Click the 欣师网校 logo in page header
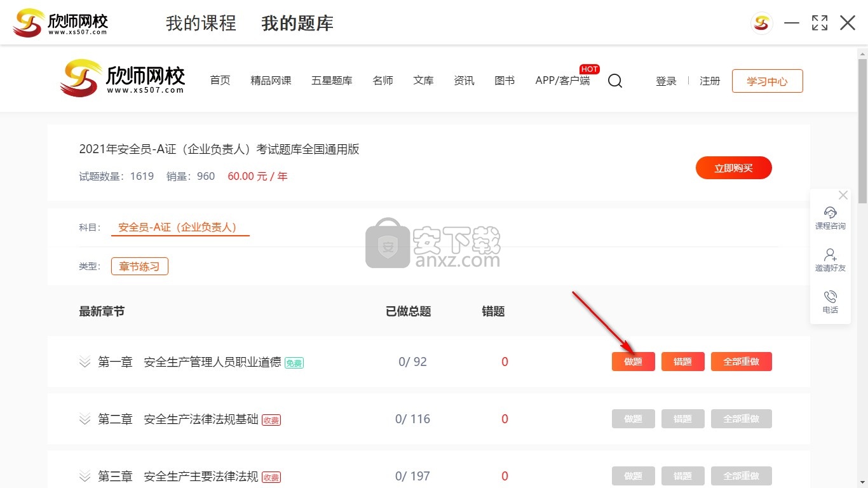The image size is (868, 488). [123, 79]
